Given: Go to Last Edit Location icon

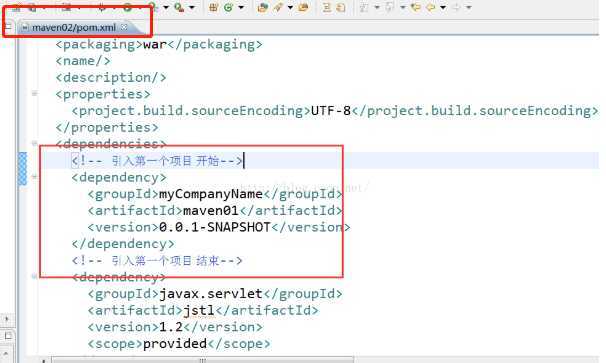Looking at the screenshot, I should point(416,7).
